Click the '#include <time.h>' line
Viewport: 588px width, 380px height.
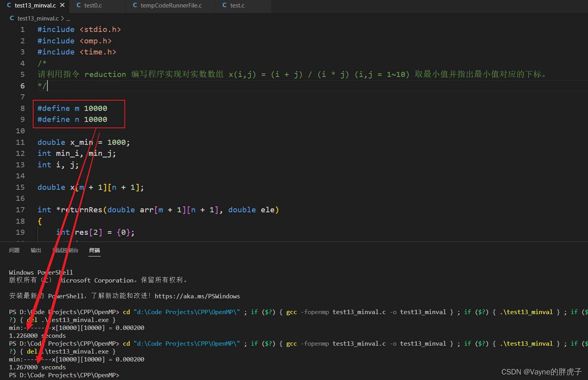(x=77, y=52)
